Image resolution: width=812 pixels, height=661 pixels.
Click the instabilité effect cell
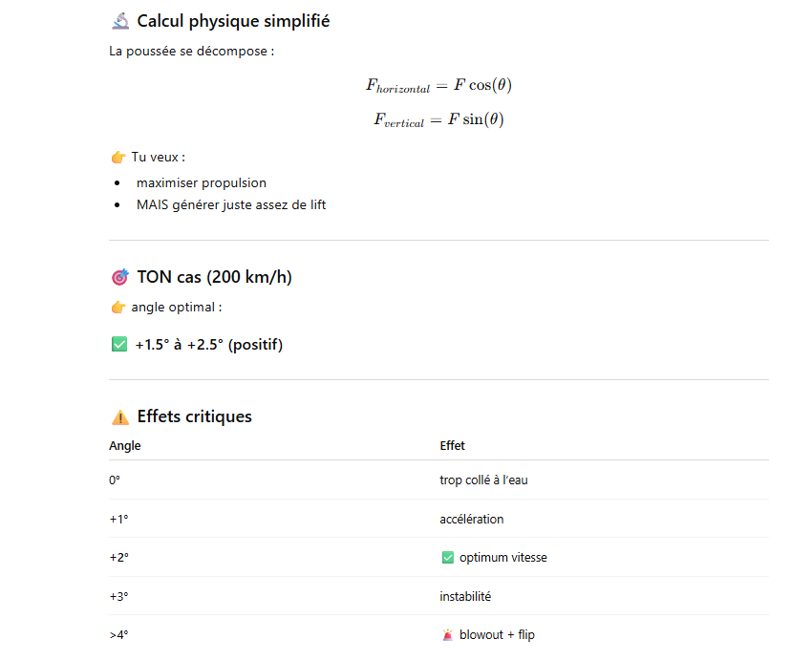465,596
